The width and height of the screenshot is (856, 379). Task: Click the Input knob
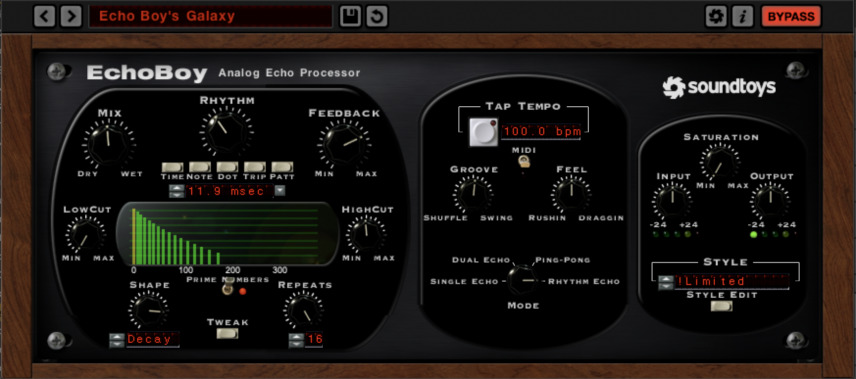(x=672, y=201)
